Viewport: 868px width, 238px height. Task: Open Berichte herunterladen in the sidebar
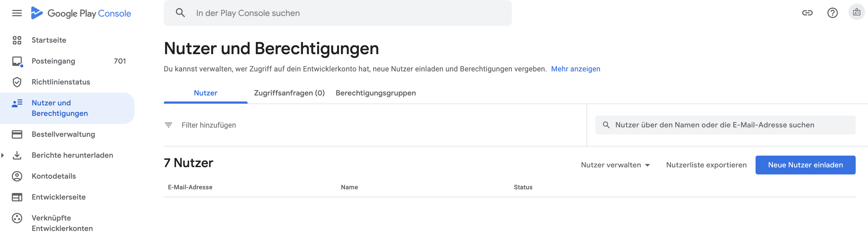coord(67,155)
